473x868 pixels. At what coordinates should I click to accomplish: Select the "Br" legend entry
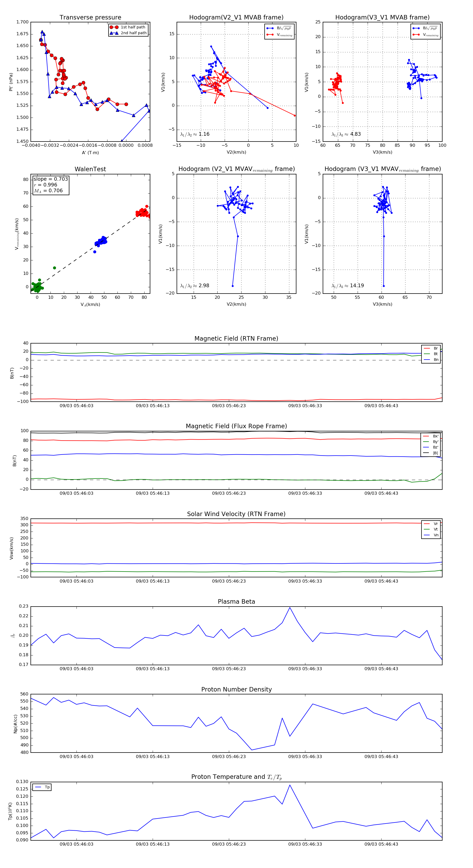[x=431, y=349]
